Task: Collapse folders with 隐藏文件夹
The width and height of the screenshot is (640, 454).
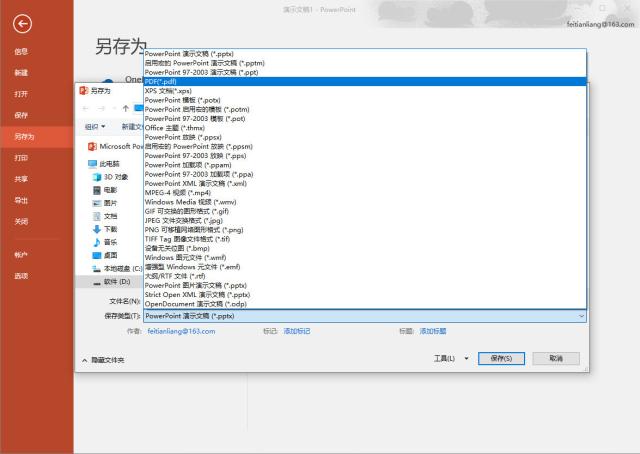Action: (x=103, y=360)
